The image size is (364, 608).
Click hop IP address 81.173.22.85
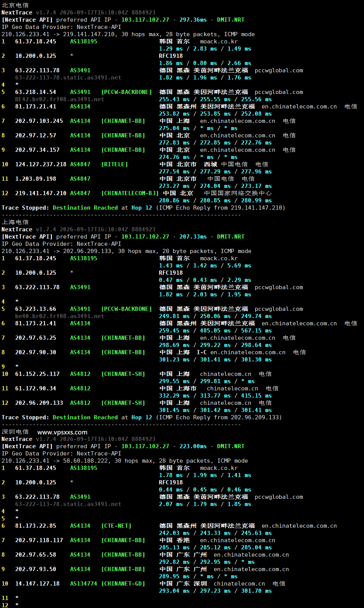coord(36,526)
